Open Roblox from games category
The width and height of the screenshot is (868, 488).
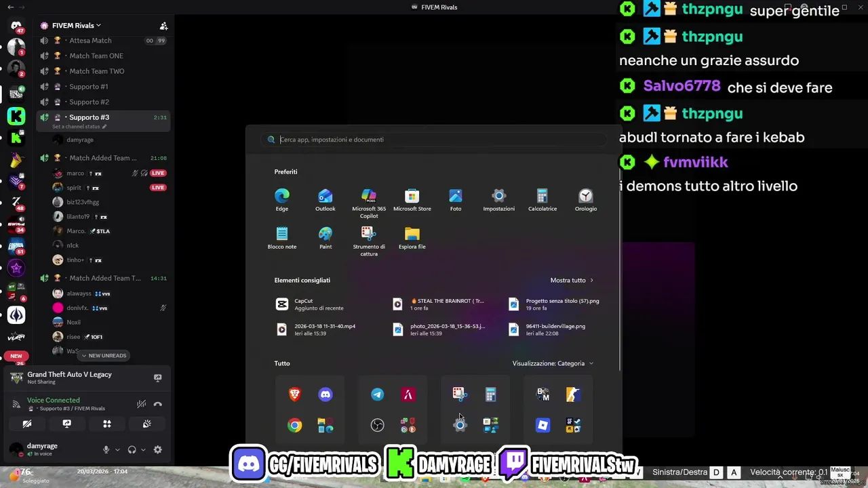coord(542,425)
